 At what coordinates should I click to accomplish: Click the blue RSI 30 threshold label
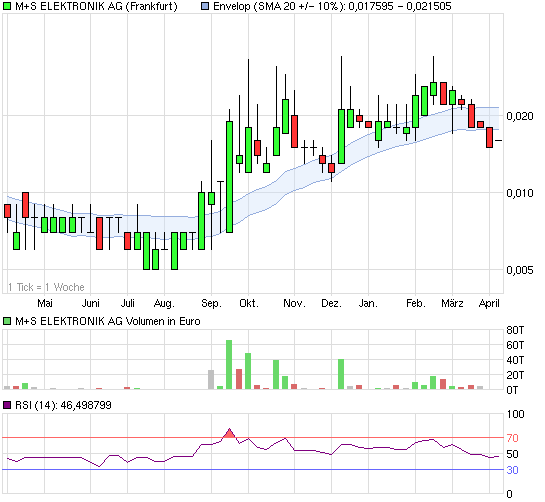(512, 470)
